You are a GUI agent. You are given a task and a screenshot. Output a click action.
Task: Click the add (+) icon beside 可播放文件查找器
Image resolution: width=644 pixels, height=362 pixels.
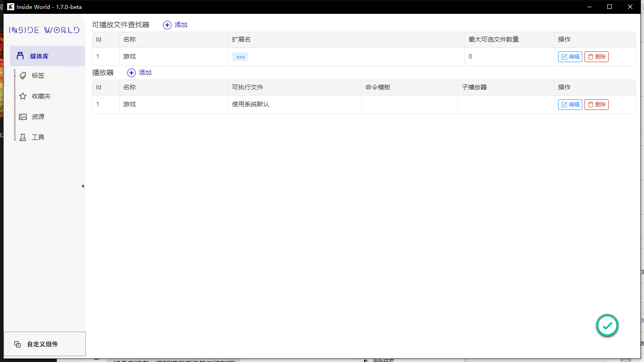168,25
